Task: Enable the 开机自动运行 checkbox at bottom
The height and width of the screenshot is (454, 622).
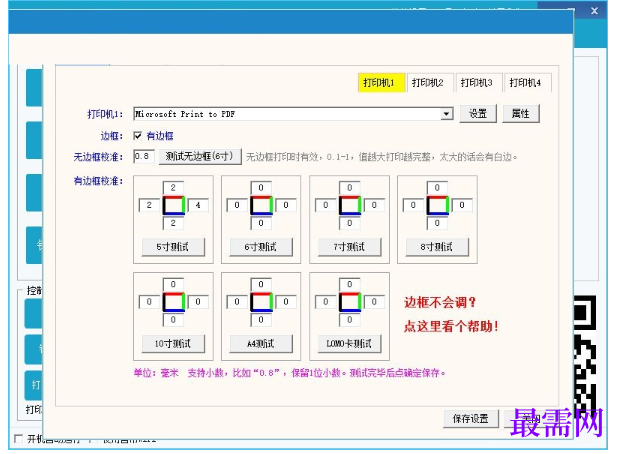Action: coord(18,439)
